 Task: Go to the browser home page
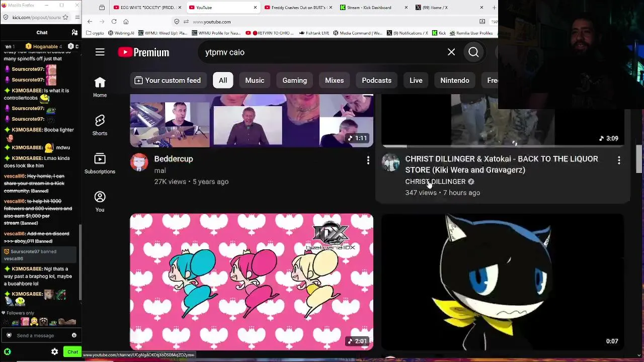[x=126, y=22]
